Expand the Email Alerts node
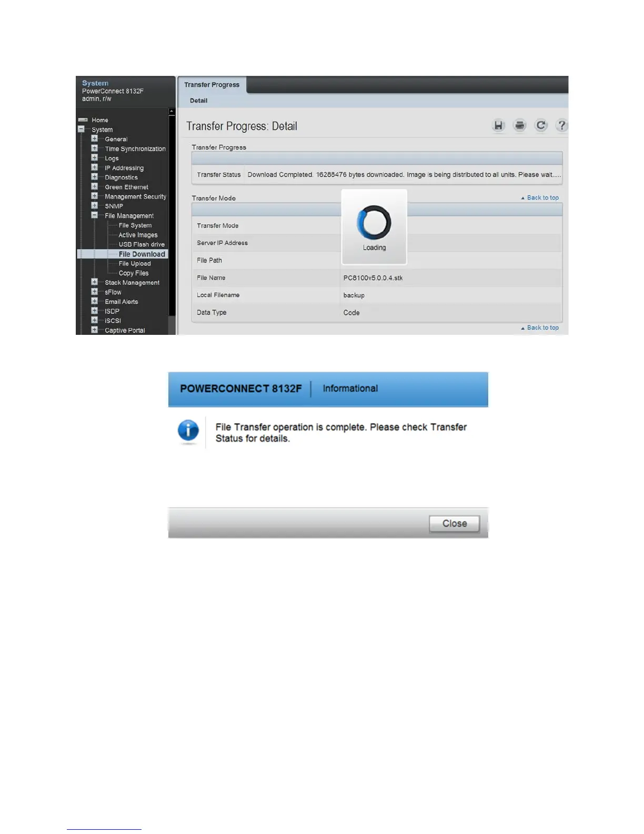The height and width of the screenshot is (834, 644). point(94,301)
